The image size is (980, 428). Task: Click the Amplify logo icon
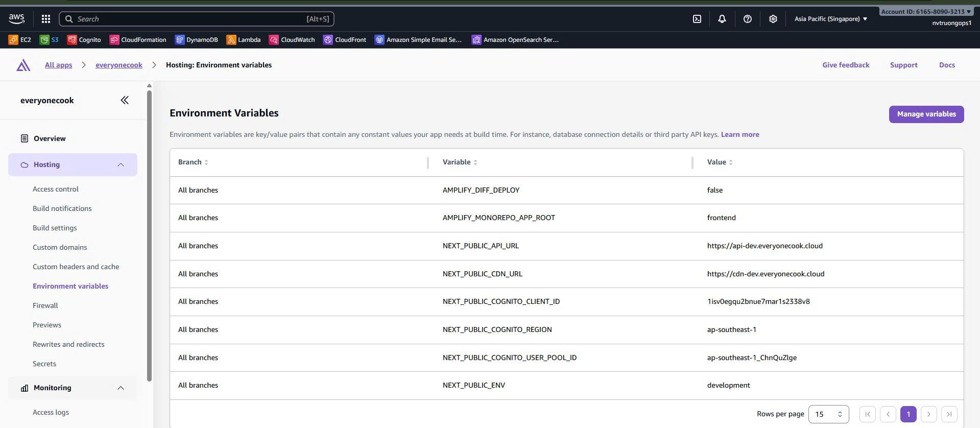23,65
